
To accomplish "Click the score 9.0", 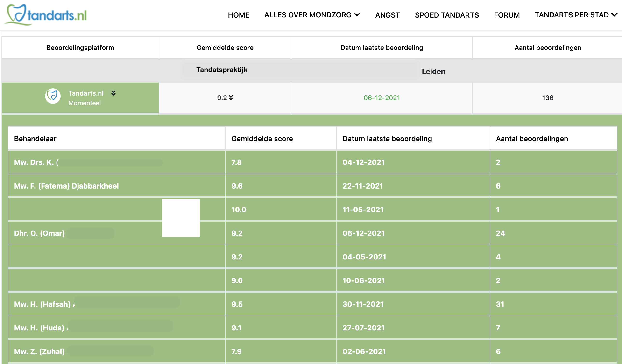I will click(237, 280).
